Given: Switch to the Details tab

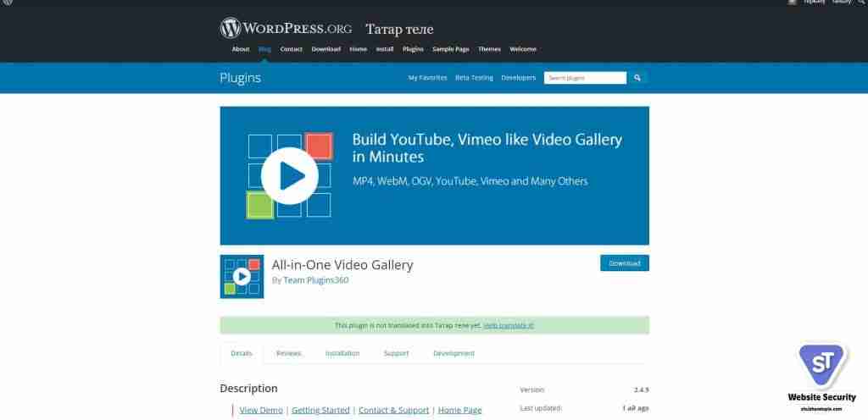Looking at the screenshot, I should [x=242, y=353].
